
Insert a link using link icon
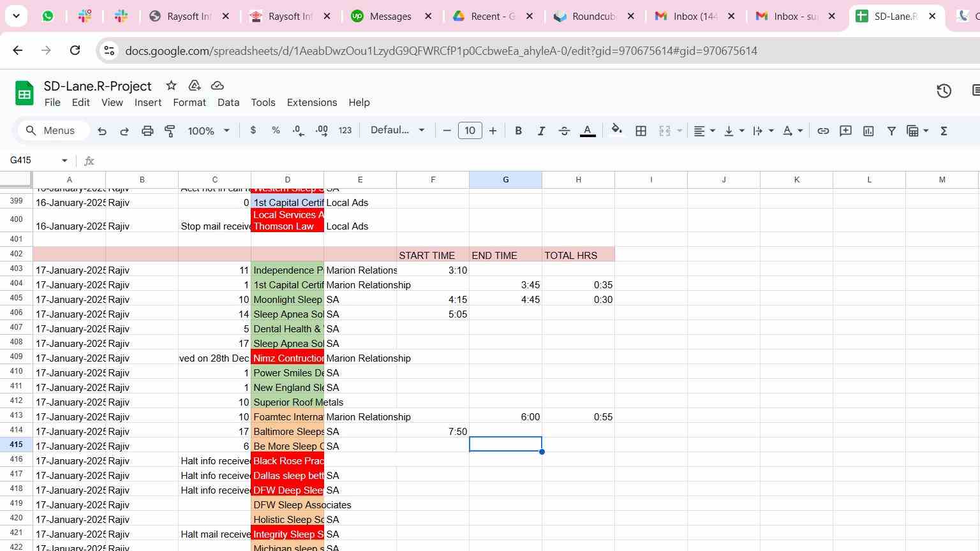pyautogui.click(x=823, y=131)
